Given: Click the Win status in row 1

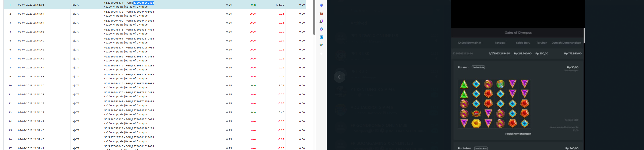Looking at the screenshot, I should coord(253,5).
